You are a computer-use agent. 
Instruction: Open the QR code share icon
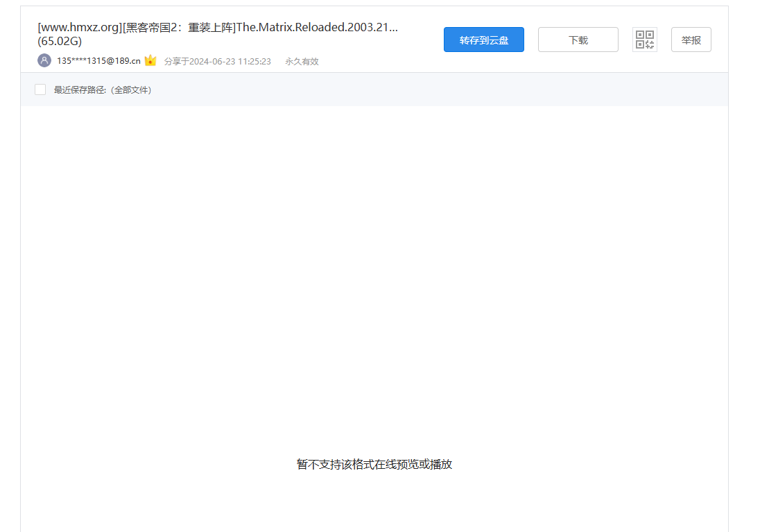(645, 40)
